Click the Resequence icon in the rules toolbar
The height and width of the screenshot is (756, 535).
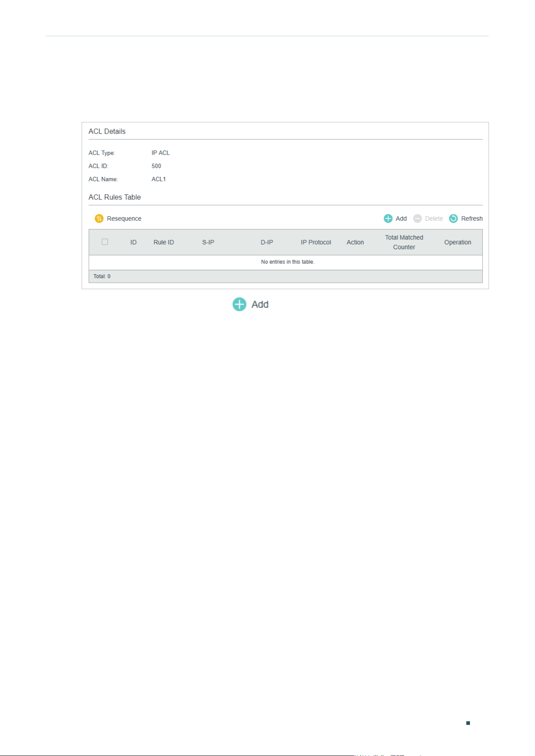99,218
